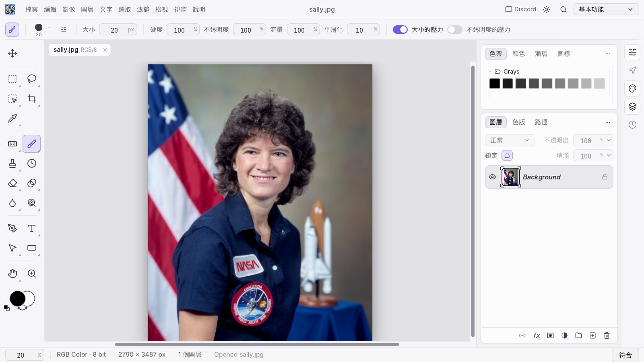Collapse the Grays swatch group
The height and width of the screenshot is (362, 644).
489,72
